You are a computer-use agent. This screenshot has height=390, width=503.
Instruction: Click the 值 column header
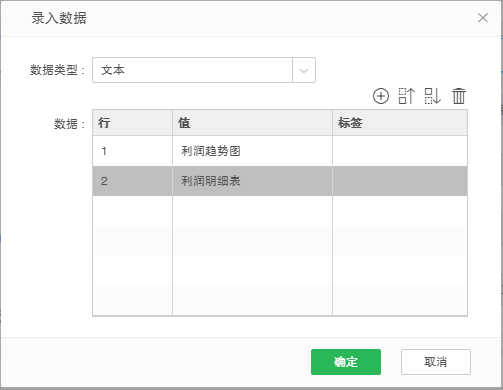pyautogui.click(x=252, y=123)
